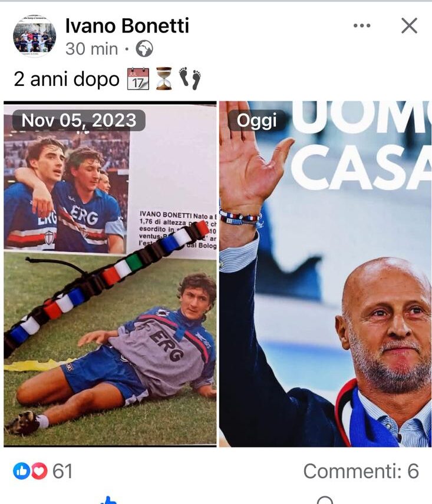Tap the Oggi label badge

[x=257, y=120]
